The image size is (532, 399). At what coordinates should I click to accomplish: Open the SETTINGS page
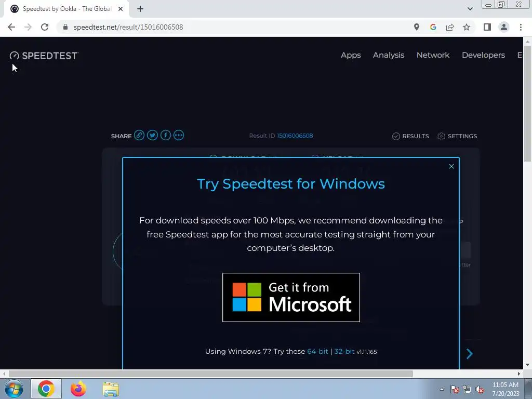pyautogui.click(x=457, y=136)
